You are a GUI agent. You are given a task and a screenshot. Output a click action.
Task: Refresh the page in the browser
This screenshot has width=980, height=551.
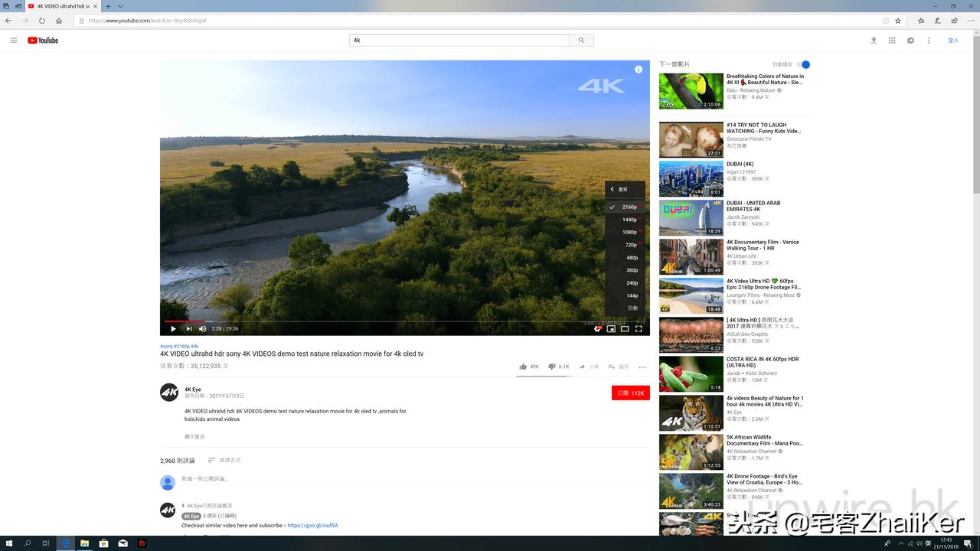click(42, 21)
